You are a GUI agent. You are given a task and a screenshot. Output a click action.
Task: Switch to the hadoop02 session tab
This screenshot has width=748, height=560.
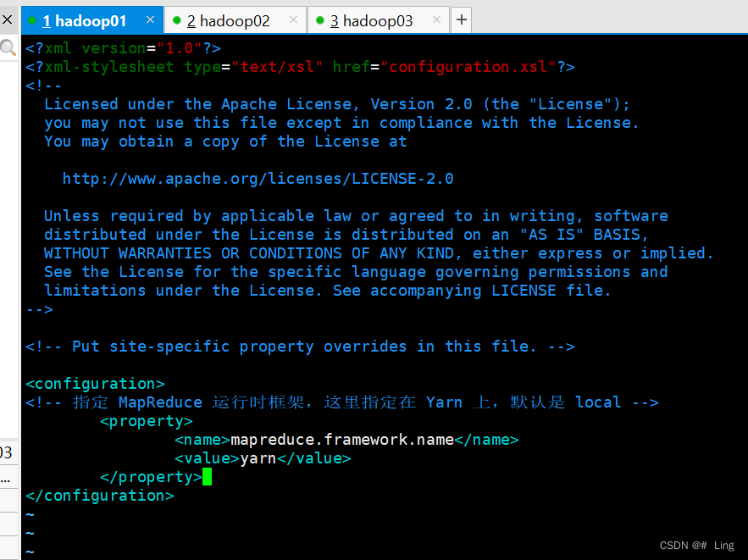point(235,20)
